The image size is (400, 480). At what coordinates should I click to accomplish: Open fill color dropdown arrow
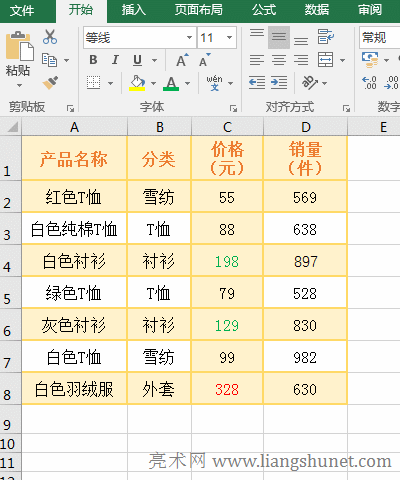pos(153,83)
